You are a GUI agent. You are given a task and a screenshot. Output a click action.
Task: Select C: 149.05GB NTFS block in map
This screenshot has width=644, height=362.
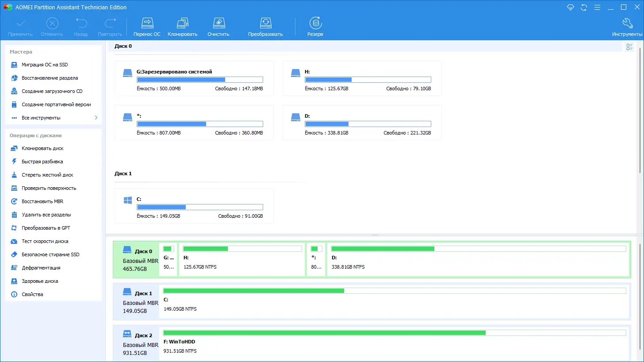pos(395,302)
